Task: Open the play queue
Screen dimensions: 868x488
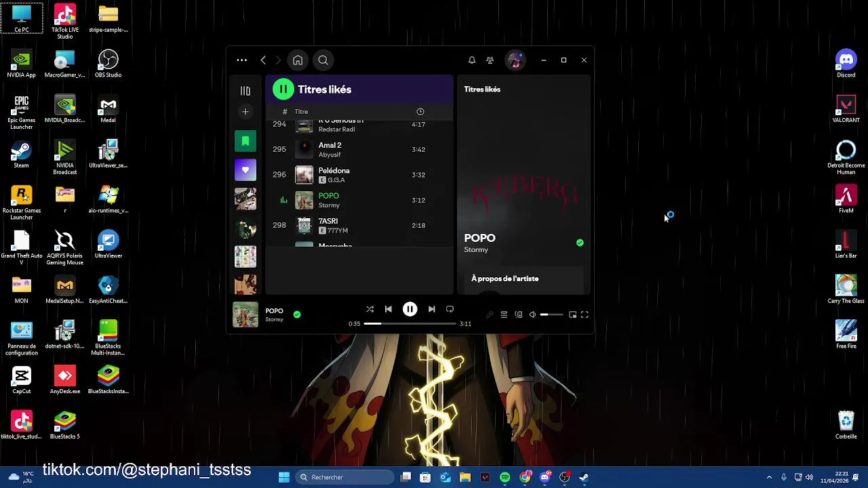Action: pyautogui.click(x=504, y=314)
